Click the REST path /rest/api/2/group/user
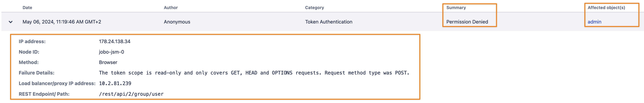Screen dimensions: 644x103 [131, 94]
